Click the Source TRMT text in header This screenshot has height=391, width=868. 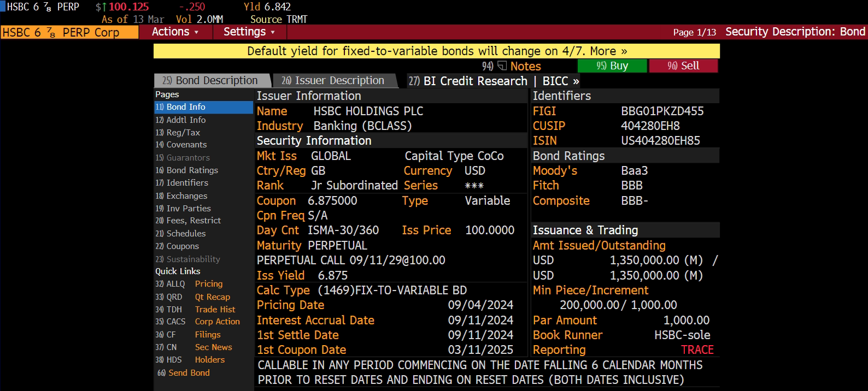coord(279,19)
